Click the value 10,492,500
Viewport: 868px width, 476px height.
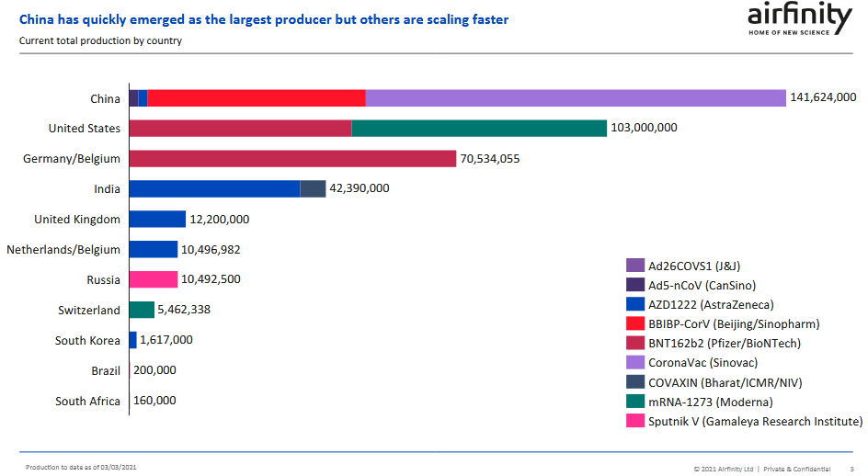(x=211, y=279)
